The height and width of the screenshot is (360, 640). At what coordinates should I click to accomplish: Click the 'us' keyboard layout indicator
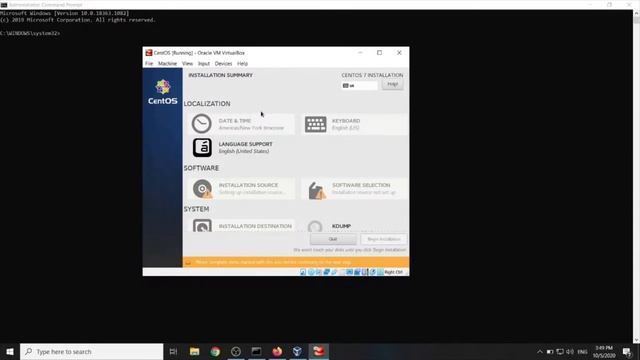360,86
